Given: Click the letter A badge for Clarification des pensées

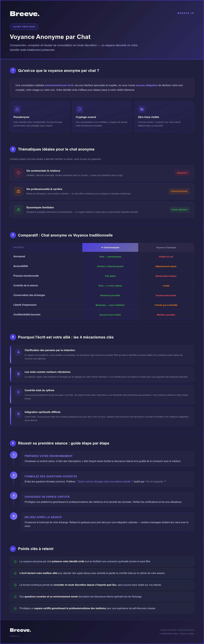Looking at the screenshot, I should click(x=19, y=352).
